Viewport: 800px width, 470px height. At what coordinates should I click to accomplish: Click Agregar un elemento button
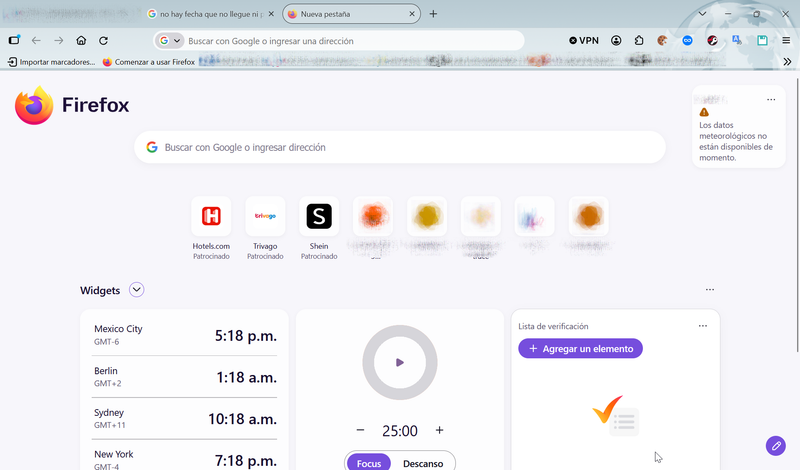click(x=580, y=349)
